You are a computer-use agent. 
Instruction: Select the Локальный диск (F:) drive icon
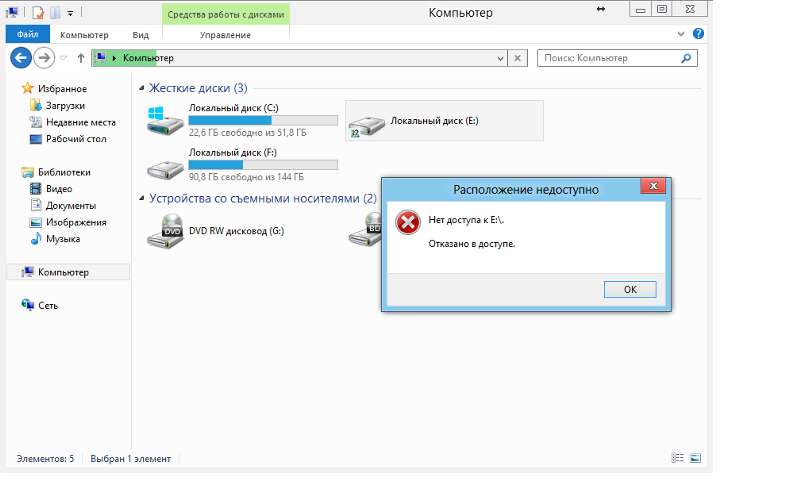click(165, 170)
